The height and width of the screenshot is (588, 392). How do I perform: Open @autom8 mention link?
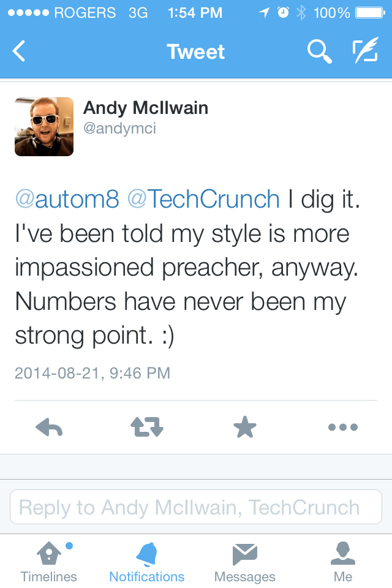pyautogui.click(x=67, y=199)
